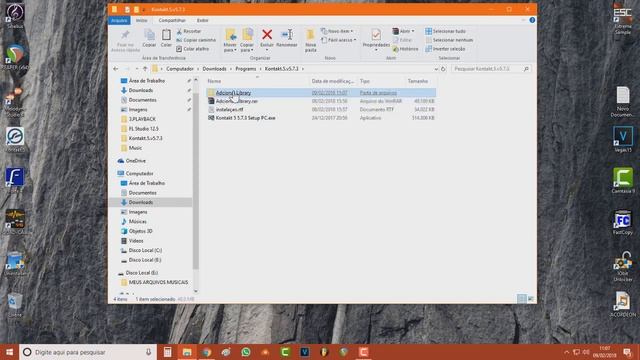Click Inverter seleção
Screen dimensions: 640x360
coord(445,49)
